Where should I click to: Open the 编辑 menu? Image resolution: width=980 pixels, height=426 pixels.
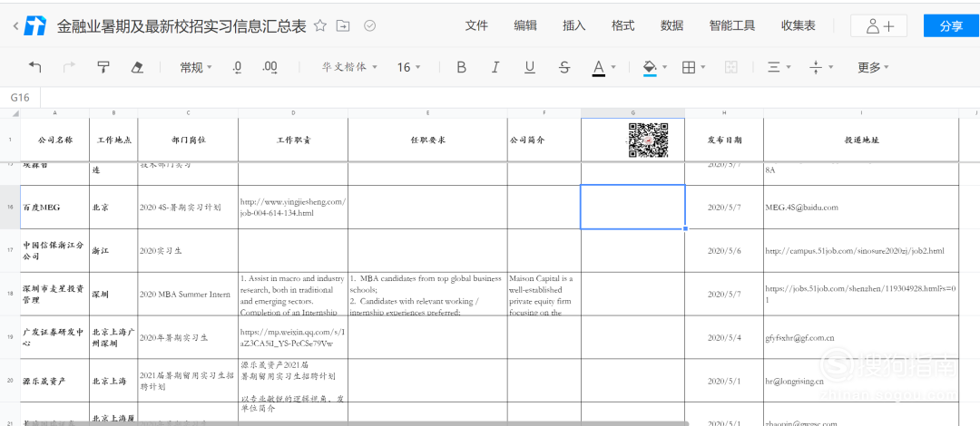click(525, 25)
